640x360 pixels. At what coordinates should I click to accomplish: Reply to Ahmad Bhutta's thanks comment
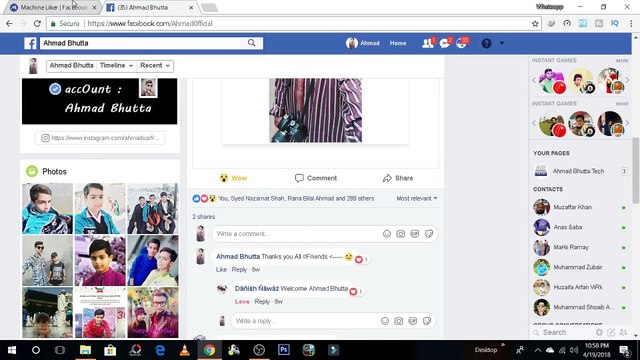(x=239, y=270)
